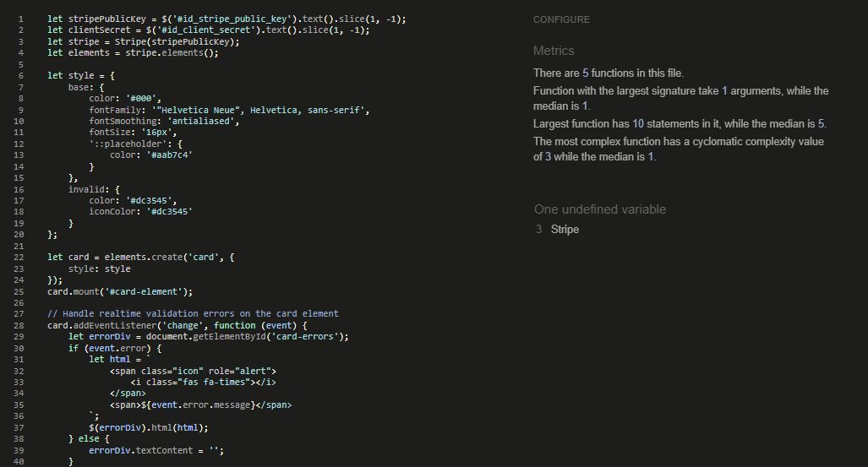Place cursor on the stripePublicKey declaration line
Screen dimensions: 868x467
tap(227, 19)
